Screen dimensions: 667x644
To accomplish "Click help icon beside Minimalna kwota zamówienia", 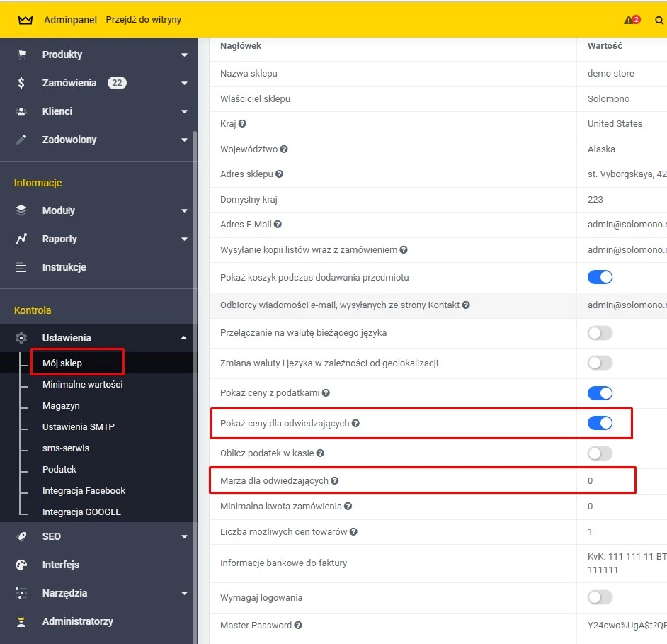I will (x=348, y=507).
